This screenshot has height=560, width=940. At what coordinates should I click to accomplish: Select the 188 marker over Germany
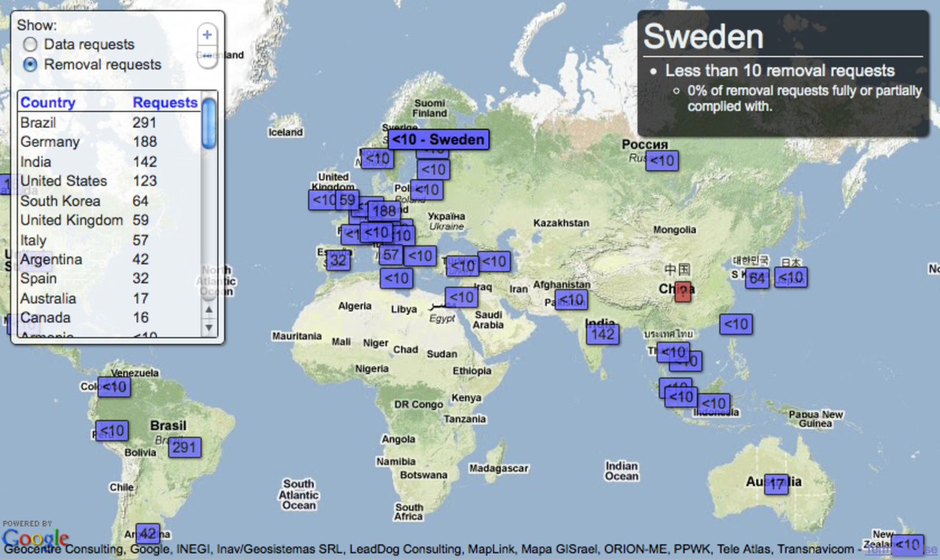coord(383,211)
